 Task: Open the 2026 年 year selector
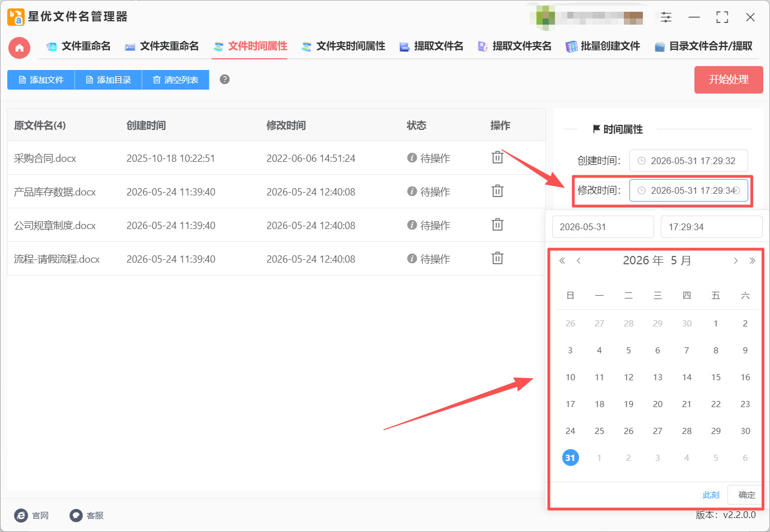click(x=643, y=260)
